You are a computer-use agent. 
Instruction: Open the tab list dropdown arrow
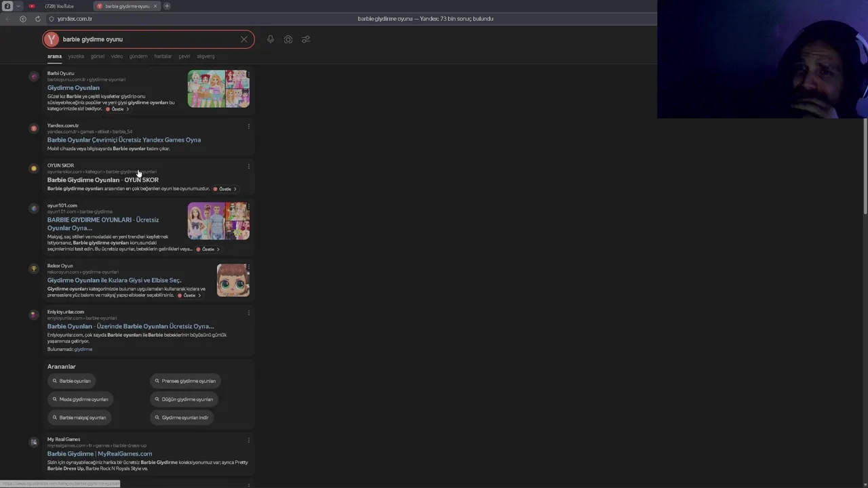click(18, 6)
